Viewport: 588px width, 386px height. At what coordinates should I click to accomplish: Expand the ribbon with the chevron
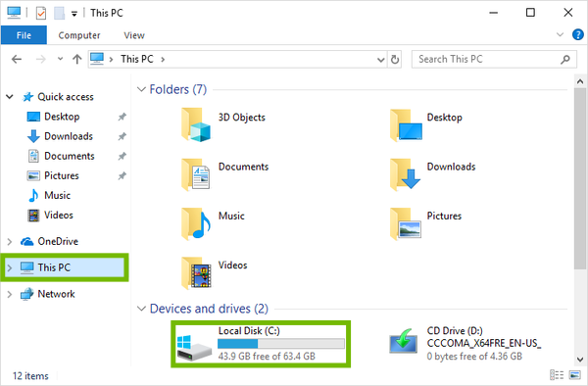pyautogui.click(x=560, y=35)
